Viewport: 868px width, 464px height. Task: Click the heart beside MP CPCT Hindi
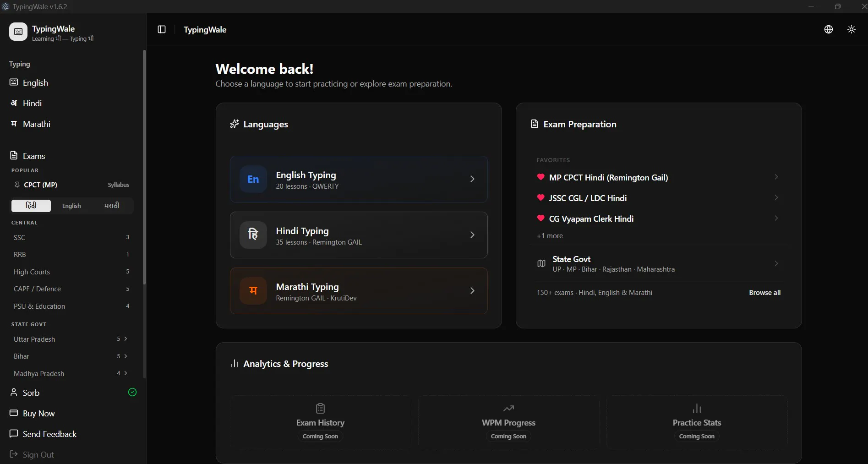[541, 177]
